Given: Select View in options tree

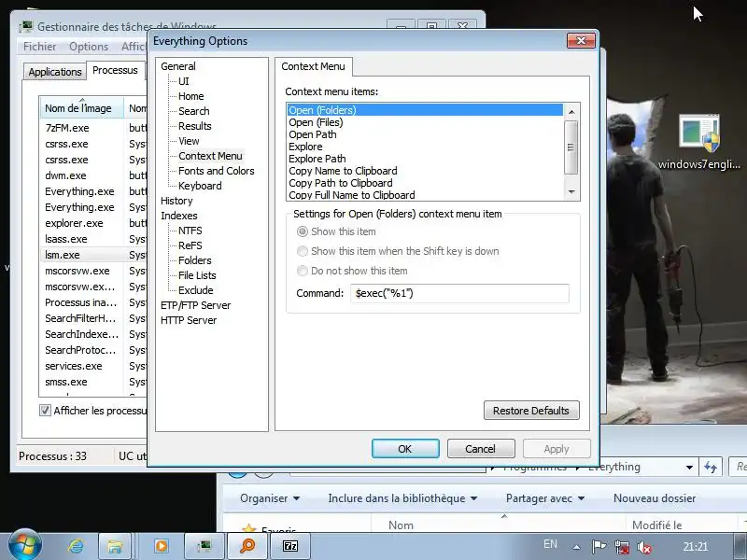Looking at the screenshot, I should (189, 141).
